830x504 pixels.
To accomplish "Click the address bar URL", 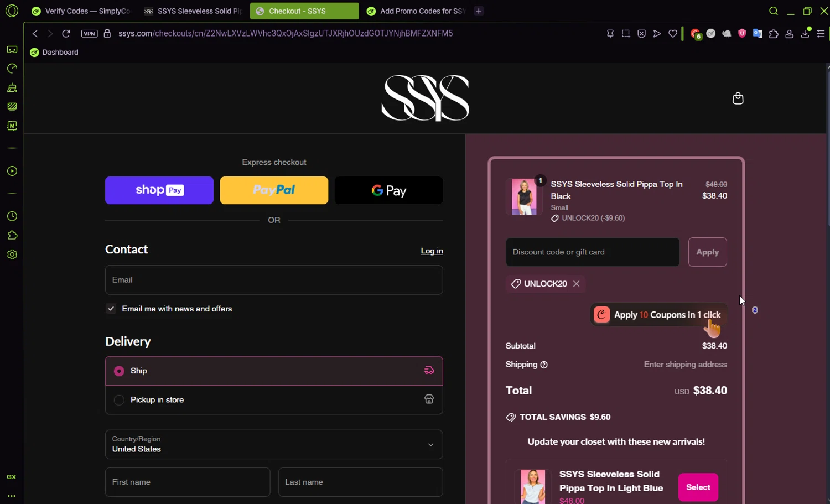I will click(286, 34).
